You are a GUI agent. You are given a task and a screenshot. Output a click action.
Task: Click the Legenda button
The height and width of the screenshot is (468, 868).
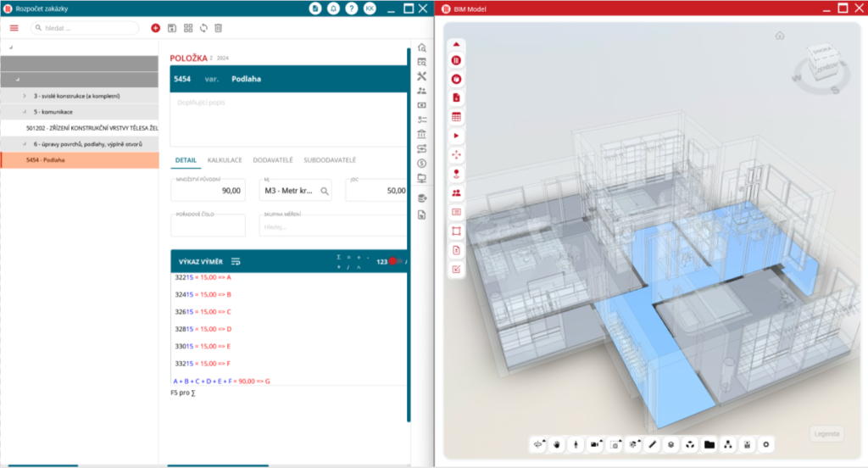[x=826, y=433]
